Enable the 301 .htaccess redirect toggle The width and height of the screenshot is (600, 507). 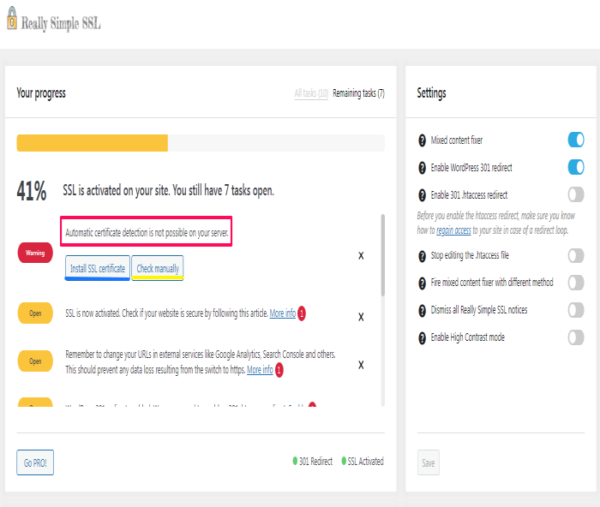[575, 194]
